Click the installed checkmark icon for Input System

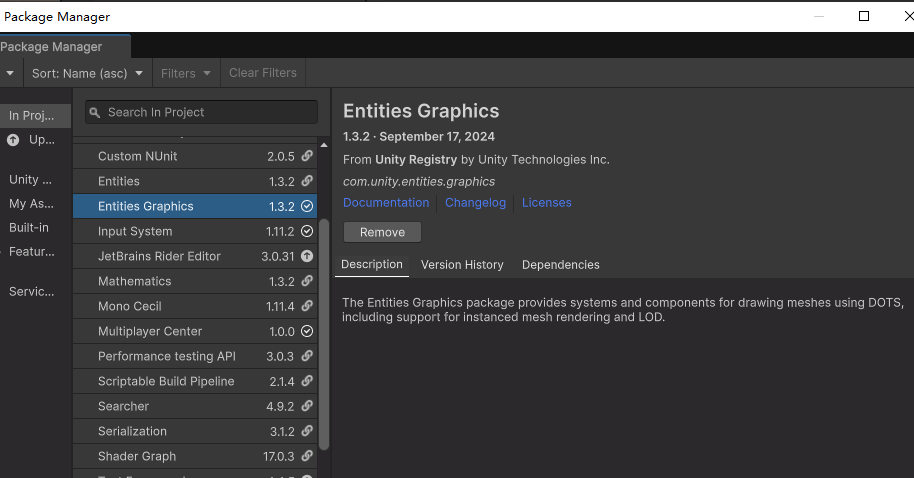(307, 231)
